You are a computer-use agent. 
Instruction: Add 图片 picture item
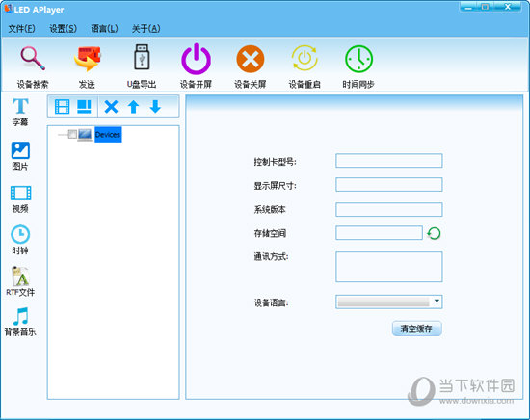(20, 156)
